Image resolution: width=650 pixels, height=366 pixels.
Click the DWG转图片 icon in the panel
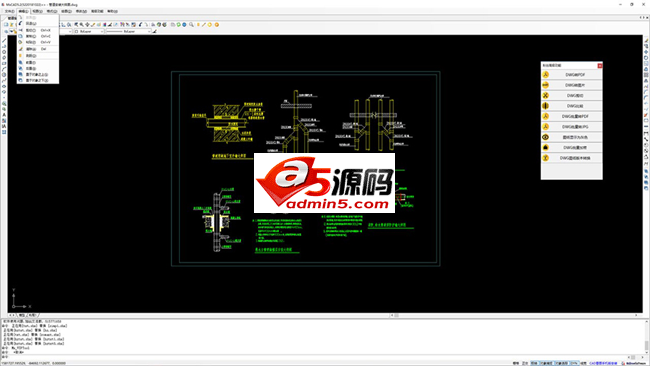pyautogui.click(x=546, y=85)
